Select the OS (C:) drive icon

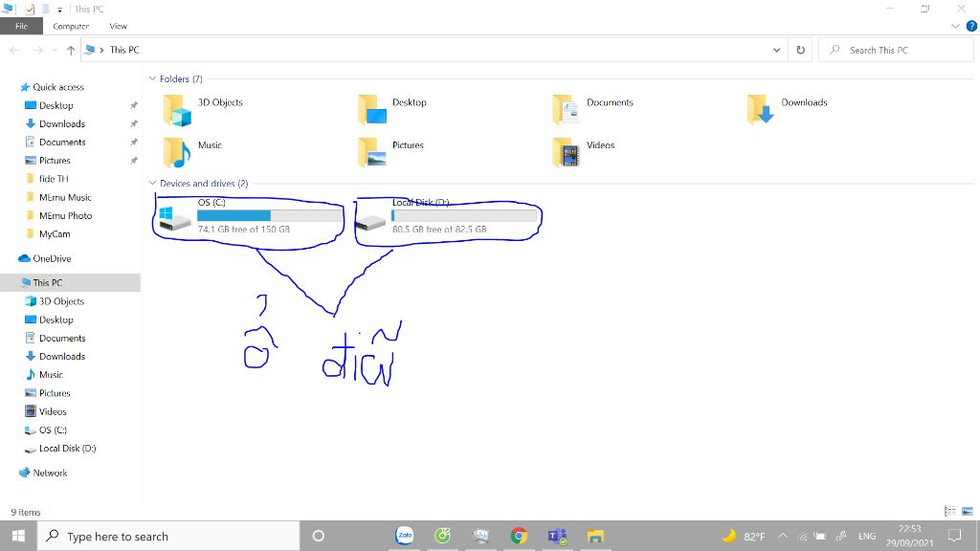pos(175,218)
